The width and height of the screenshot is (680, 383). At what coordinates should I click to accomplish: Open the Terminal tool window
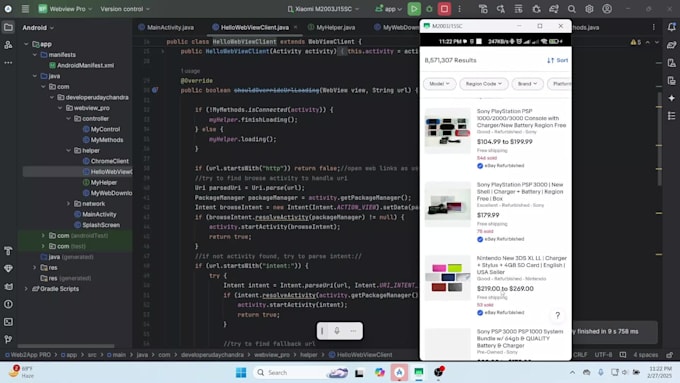[x=8, y=322]
